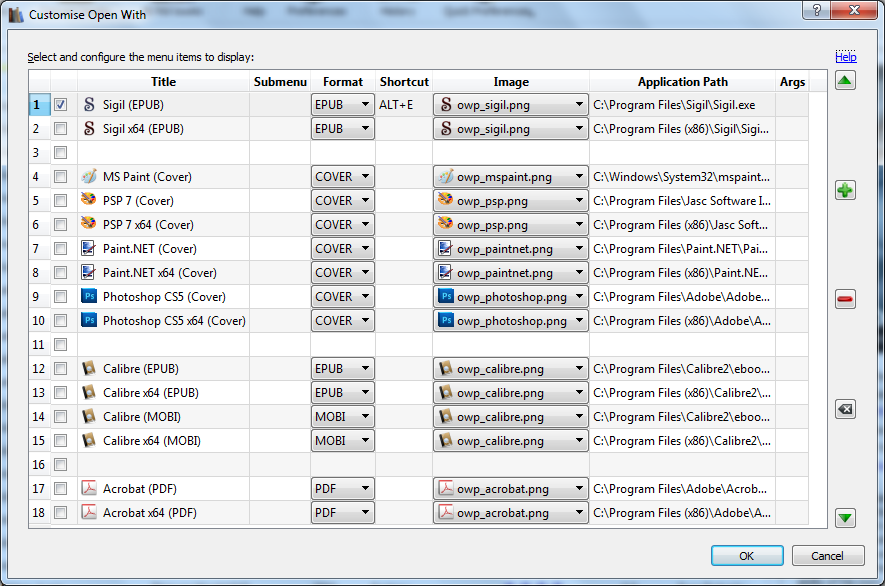Click the Paint.NET (Cover) row icon
The width and height of the screenshot is (885, 586).
pos(89,248)
